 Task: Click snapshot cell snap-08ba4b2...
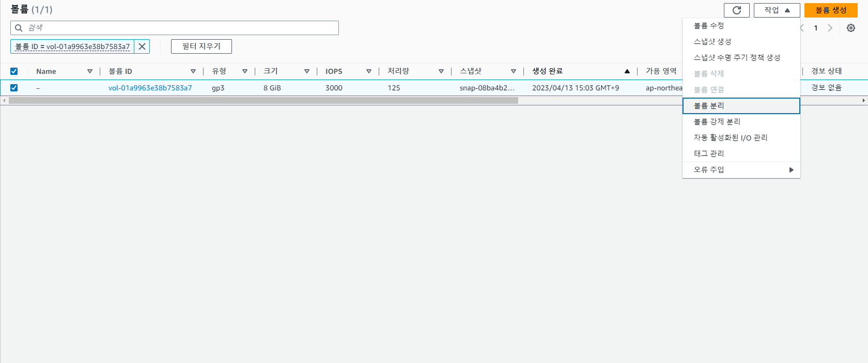(x=487, y=88)
